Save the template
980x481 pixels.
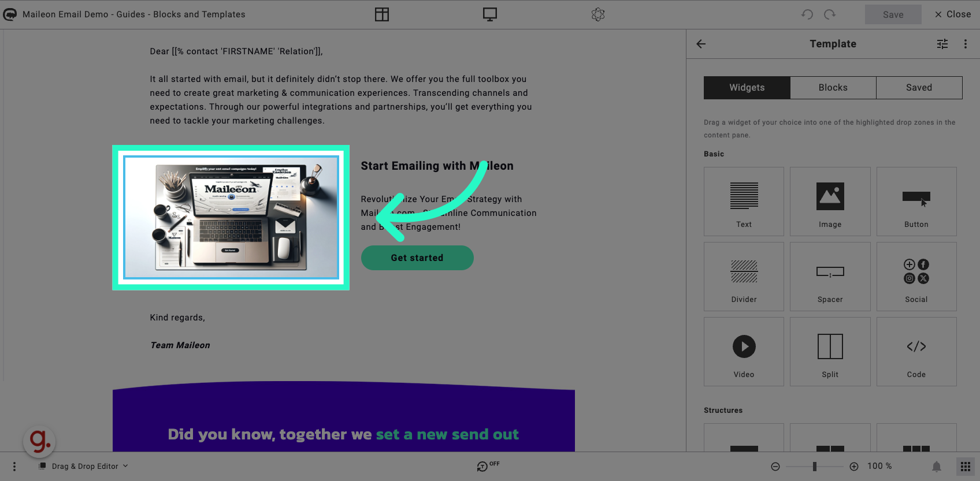(893, 14)
